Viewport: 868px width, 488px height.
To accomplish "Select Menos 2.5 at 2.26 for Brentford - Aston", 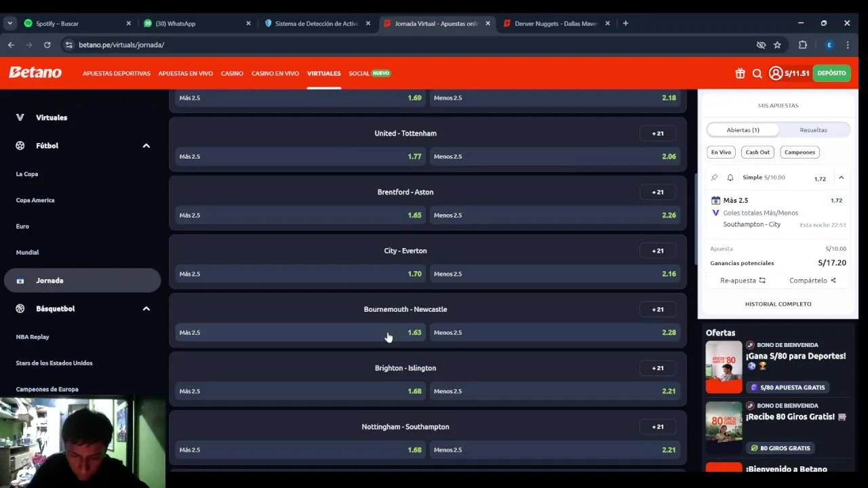I will click(x=555, y=215).
